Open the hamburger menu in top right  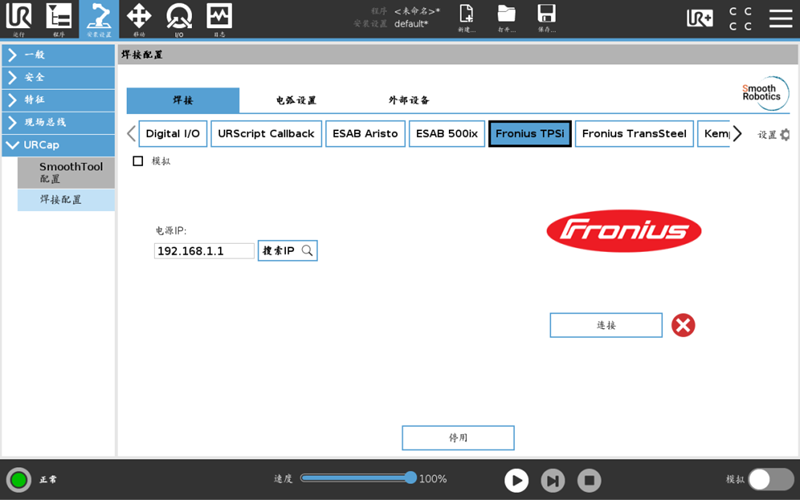(780, 18)
